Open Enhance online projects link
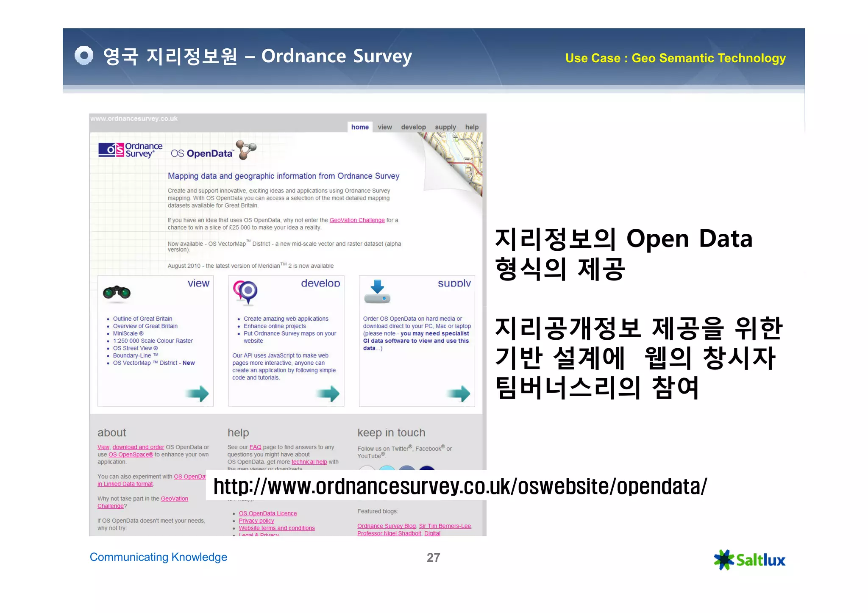The image size is (868, 613). click(275, 326)
